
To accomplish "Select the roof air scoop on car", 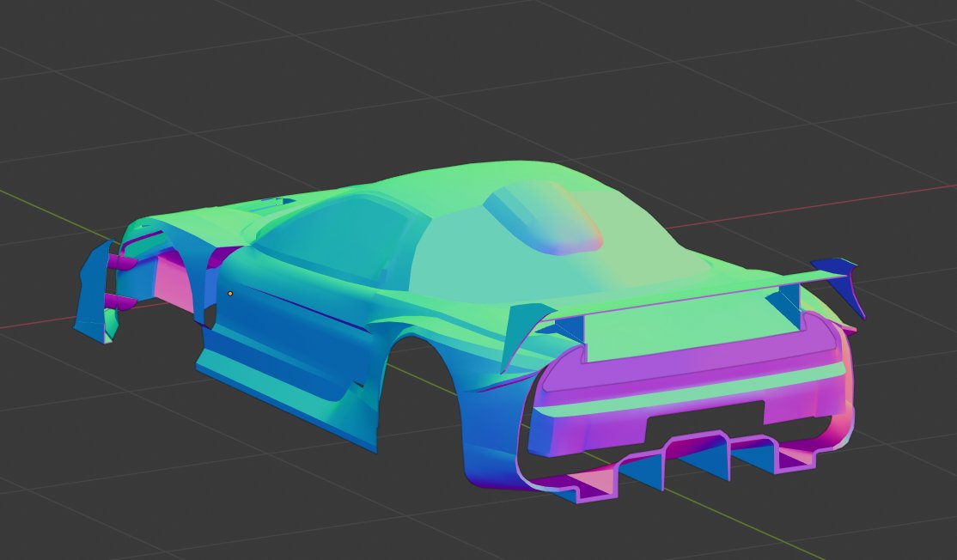I will (543, 217).
